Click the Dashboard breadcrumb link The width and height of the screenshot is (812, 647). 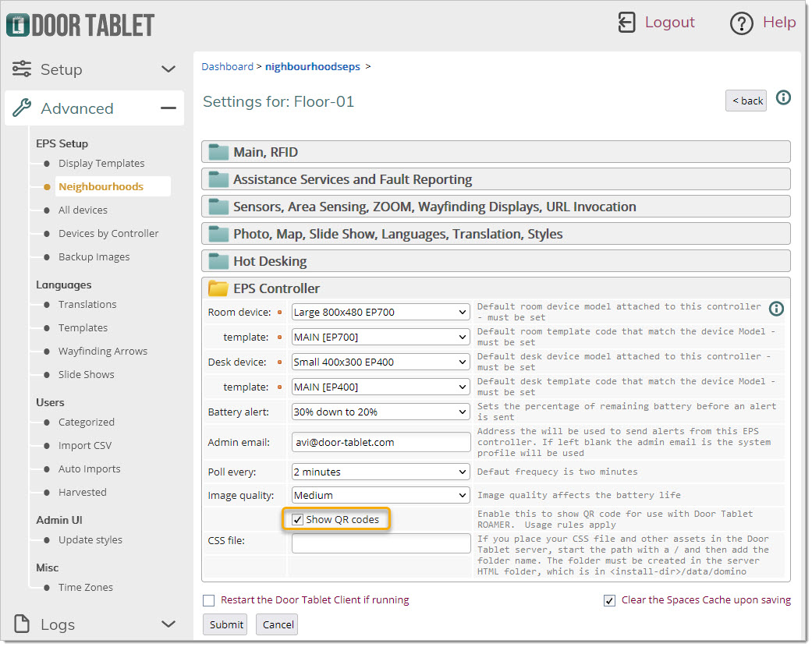point(227,67)
